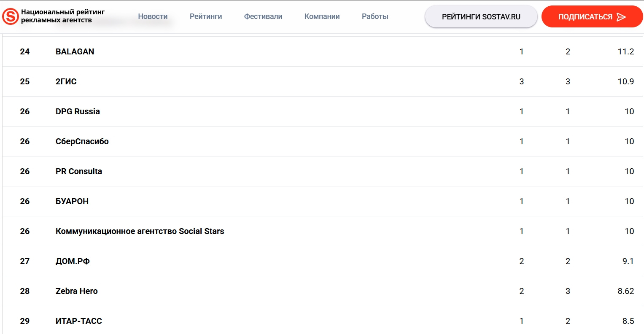Select the Работы menu item
This screenshot has height=334, width=644.
tap(375, 16)
